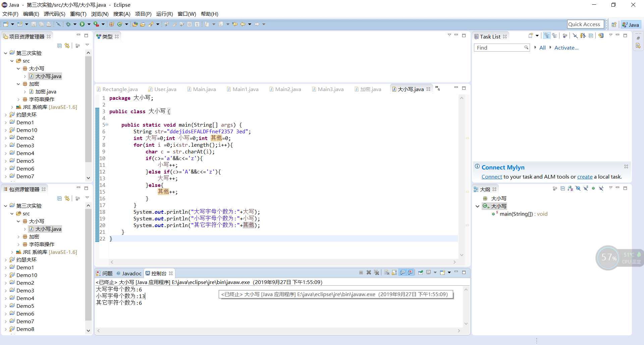Viewport: 644px width, 345px height.
Task: Click Focus on Workweek icon in Task List
Action: coord(565,36)
